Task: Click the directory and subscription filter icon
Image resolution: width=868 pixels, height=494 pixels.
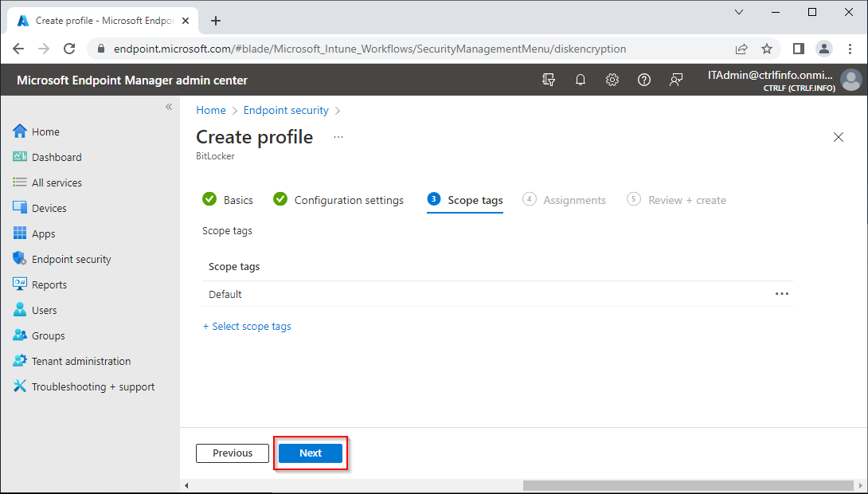Action: click(548, 80)
